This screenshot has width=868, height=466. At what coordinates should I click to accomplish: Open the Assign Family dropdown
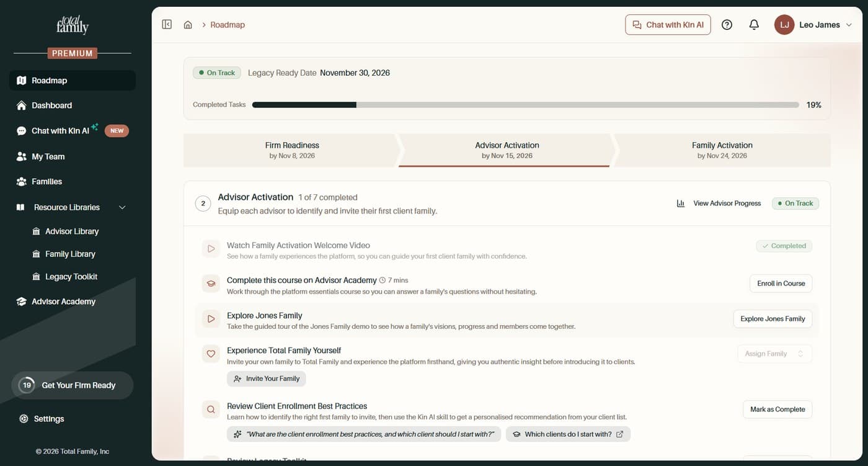(774, 354)
